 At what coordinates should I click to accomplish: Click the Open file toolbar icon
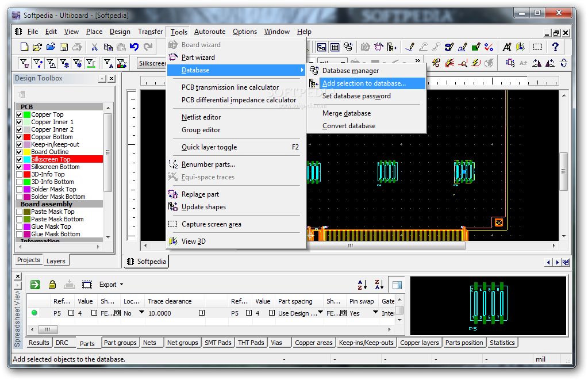(x=37, y=47)
